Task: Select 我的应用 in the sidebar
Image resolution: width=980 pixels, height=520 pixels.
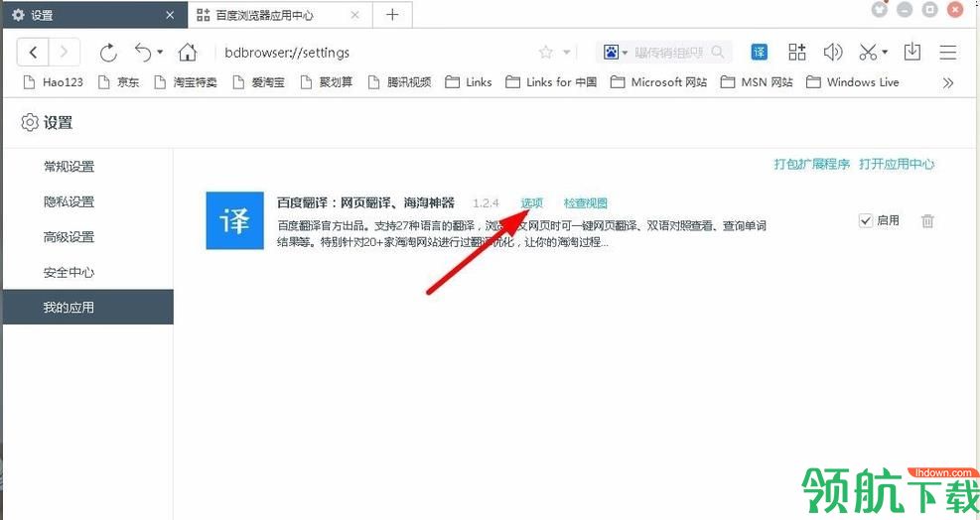Action: pos(88,307)
